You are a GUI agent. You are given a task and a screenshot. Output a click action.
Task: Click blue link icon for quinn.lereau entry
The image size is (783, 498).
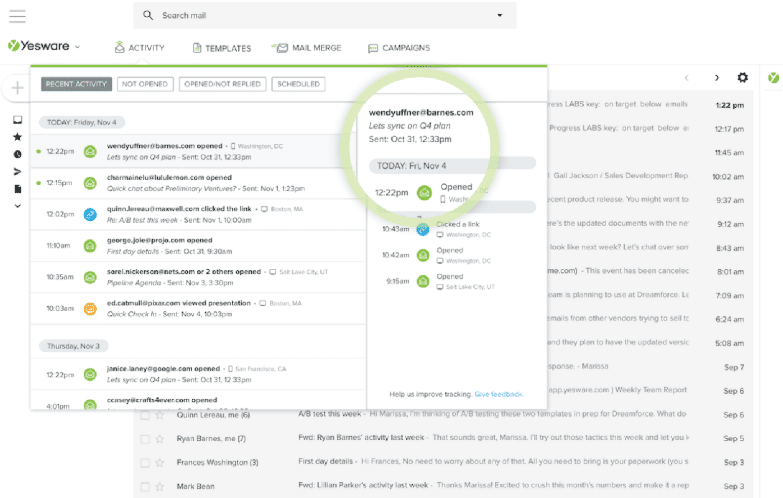[90, 214]
